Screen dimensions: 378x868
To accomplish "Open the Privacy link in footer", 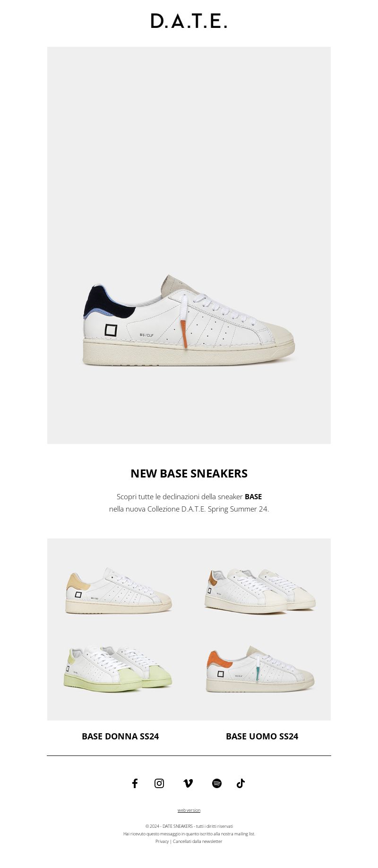I will 162,841.
